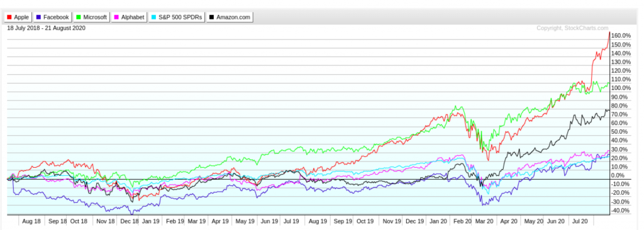Click the Sep 19 axis label
Viewport: 644px width, 230px height.
(x=343, y=221)
